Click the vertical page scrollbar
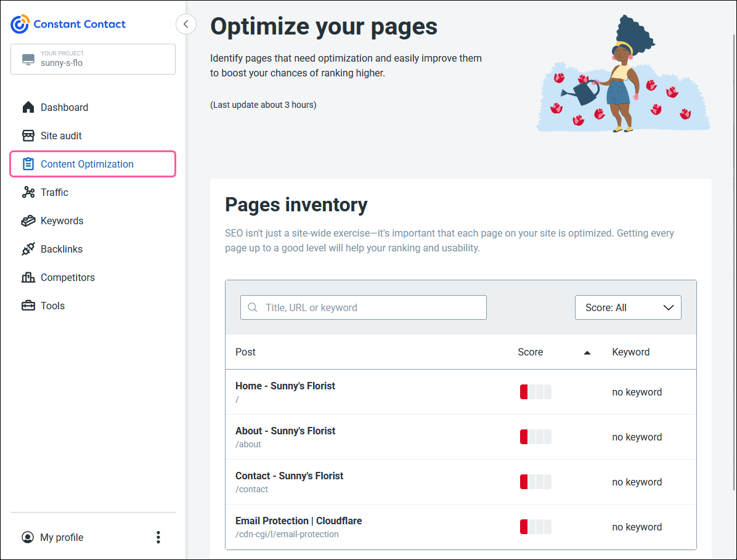Image resolution: width=737 pixels, height=560 pixels. pyautogui.click(x=734, y=263)
